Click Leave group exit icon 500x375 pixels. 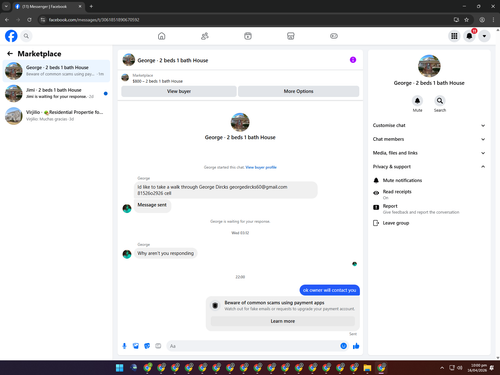[376, 223]
